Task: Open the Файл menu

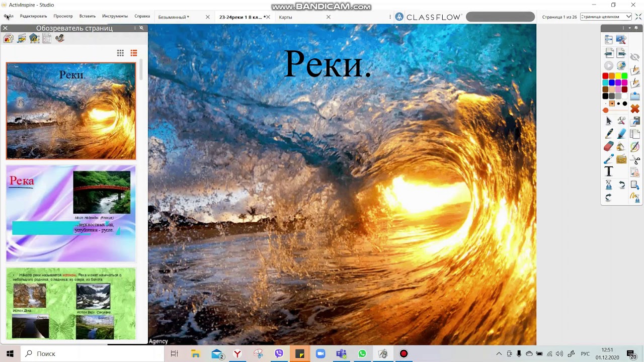Action: (9, 17)
